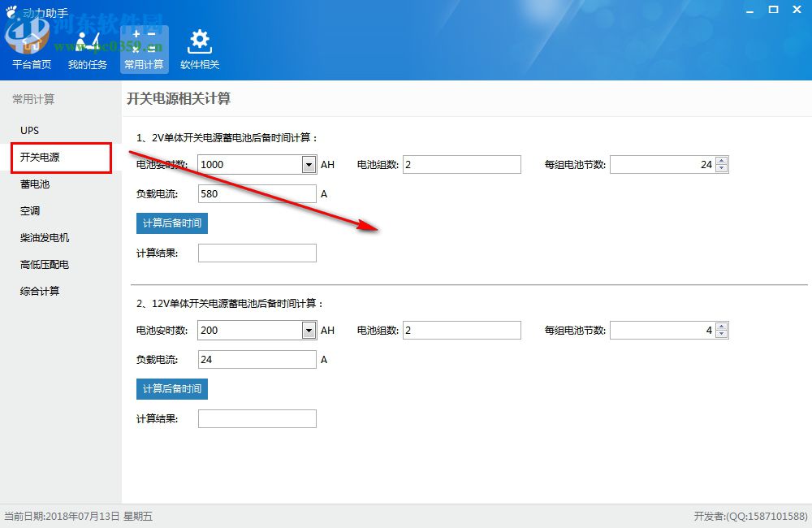Select the 常用计算 calculator icon
812x528 pixels.
(x=144, y=46)
